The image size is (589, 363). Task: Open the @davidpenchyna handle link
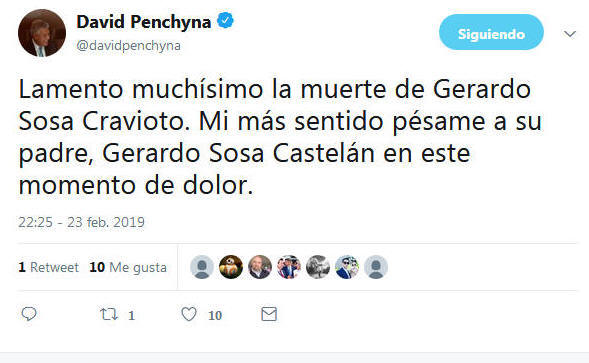[x=128, y=45]
